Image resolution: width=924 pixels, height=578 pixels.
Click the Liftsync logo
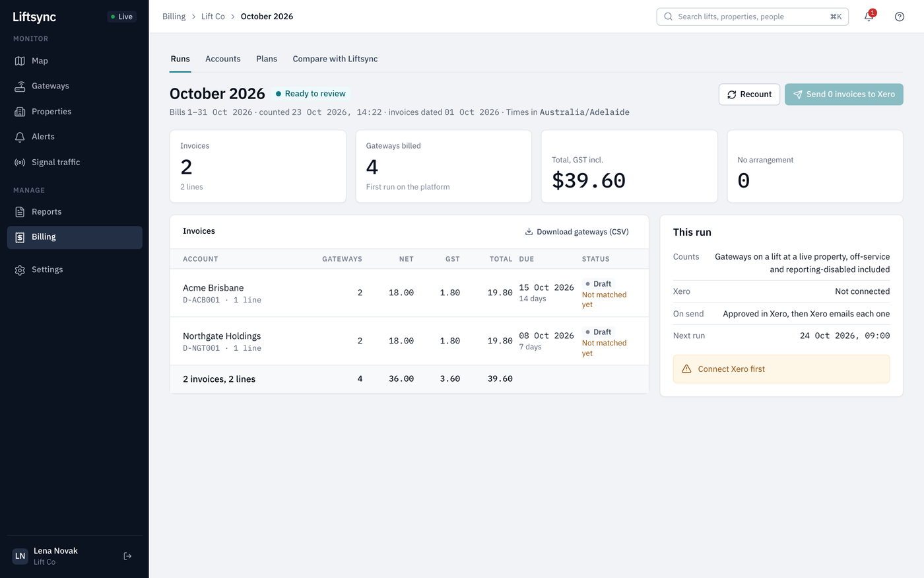34,17
